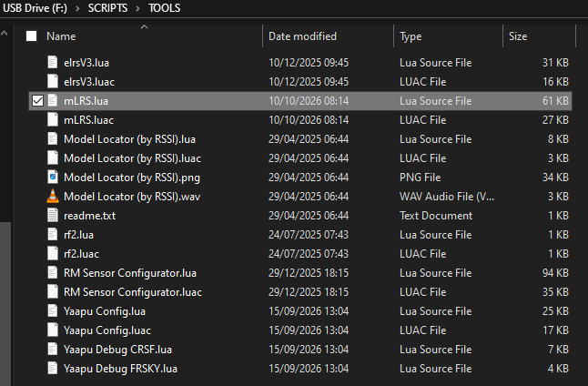The height and width of the screenshot is (386, 588).
Task: Click the elrsV3.luac file icon
Action: tap(53, 81)
